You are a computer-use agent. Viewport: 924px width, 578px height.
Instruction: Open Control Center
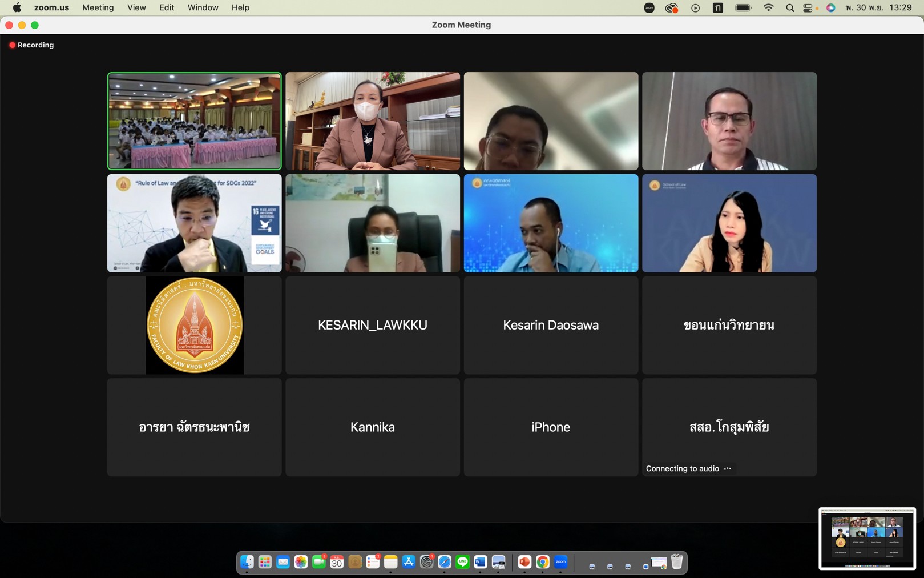click(808, 7)
